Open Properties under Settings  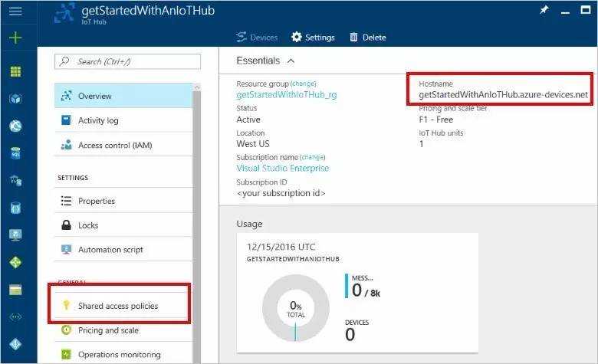click(x=123, y=201)
